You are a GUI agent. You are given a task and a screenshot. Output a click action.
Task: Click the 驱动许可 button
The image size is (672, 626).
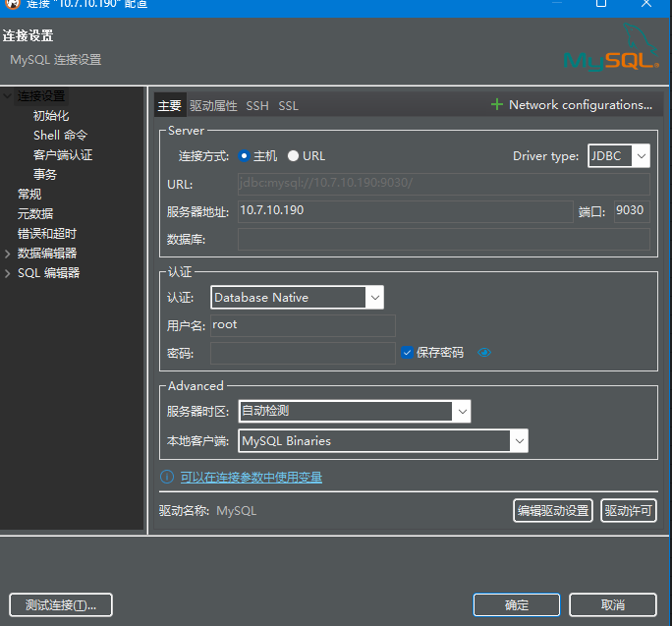629,511
